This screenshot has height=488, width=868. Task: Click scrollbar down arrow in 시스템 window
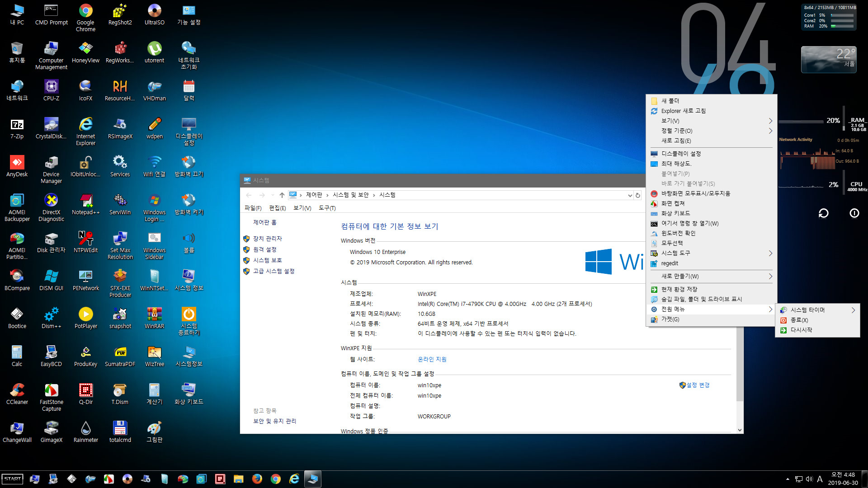[740, 430]
